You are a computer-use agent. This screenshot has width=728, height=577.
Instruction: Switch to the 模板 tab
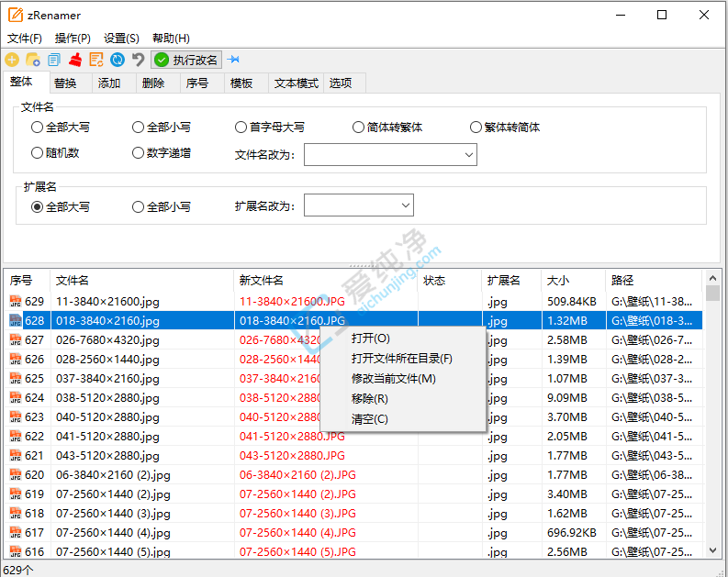247,83
